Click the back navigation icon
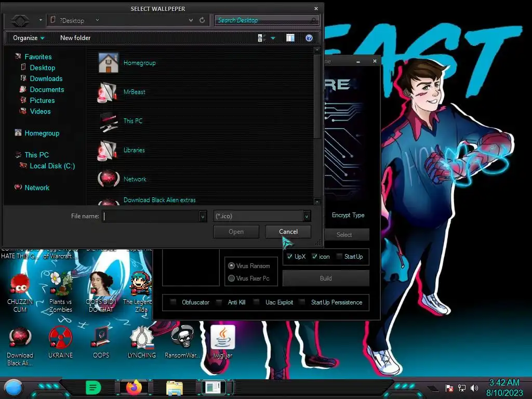 coord(20,21)
